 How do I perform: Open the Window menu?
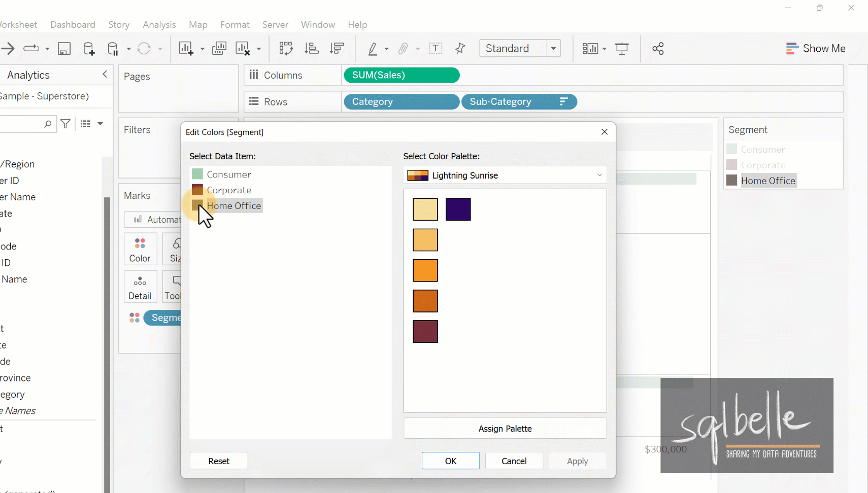pos(318,24)
